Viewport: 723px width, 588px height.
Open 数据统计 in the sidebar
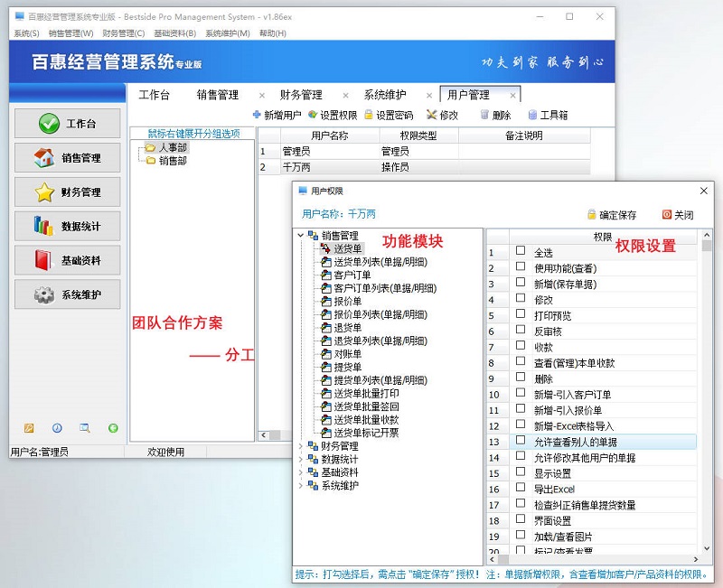(67, 226)
